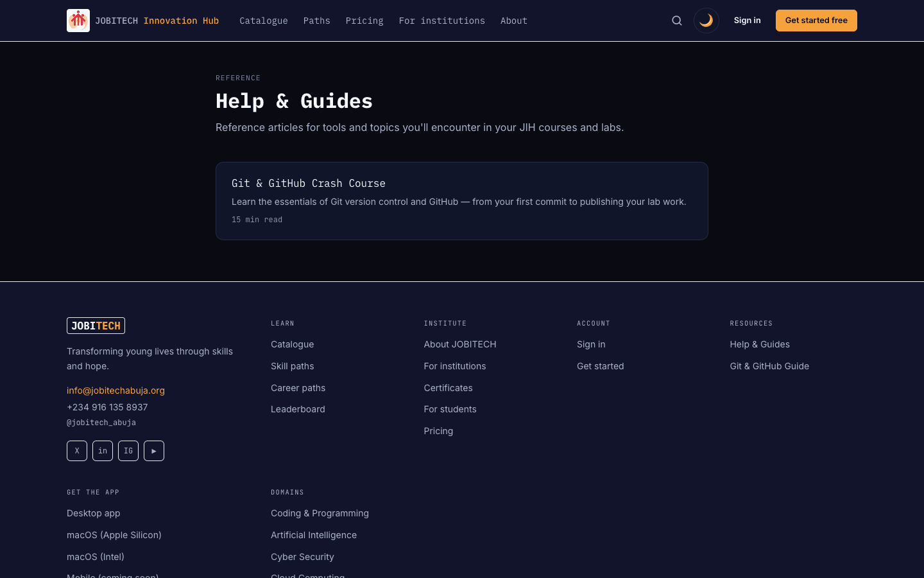Viewport: 924px width, 578px height.
Task: Open footer Catalogue link
Action: [x=293, y=344]
